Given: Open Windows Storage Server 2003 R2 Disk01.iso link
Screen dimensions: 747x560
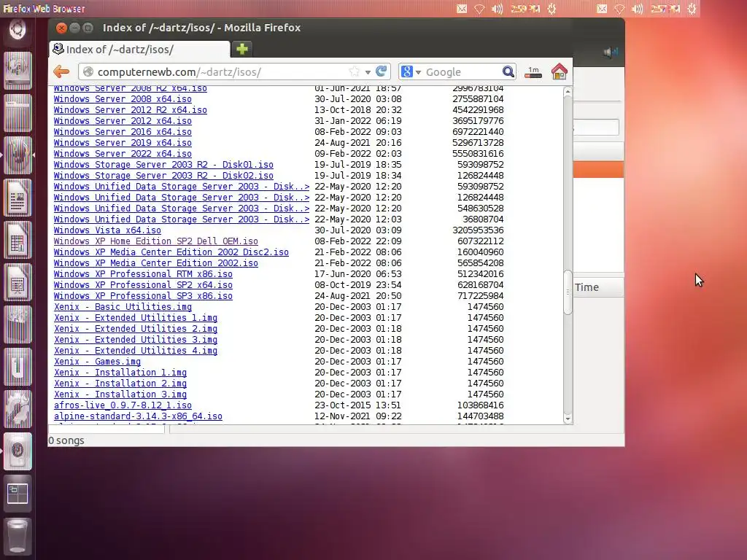Looking at the screenshot, I should point(163,165).
